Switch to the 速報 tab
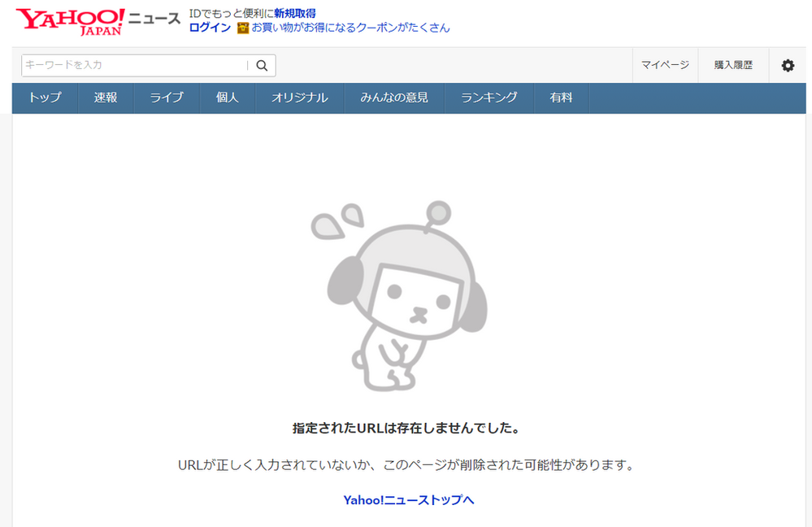Viewport: 812px width, 527px height. pyautogui.click(x=106, y=98)
